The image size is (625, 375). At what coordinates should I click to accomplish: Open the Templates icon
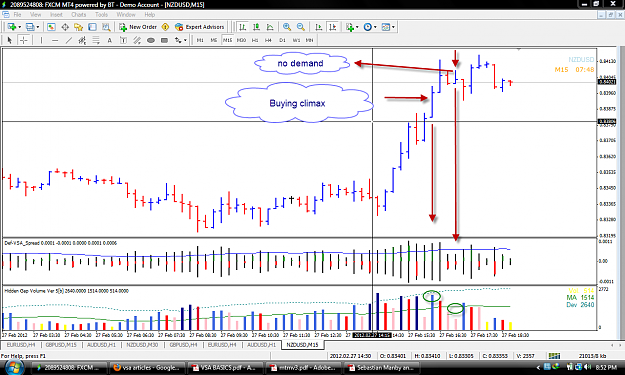(x=386, y=27)
